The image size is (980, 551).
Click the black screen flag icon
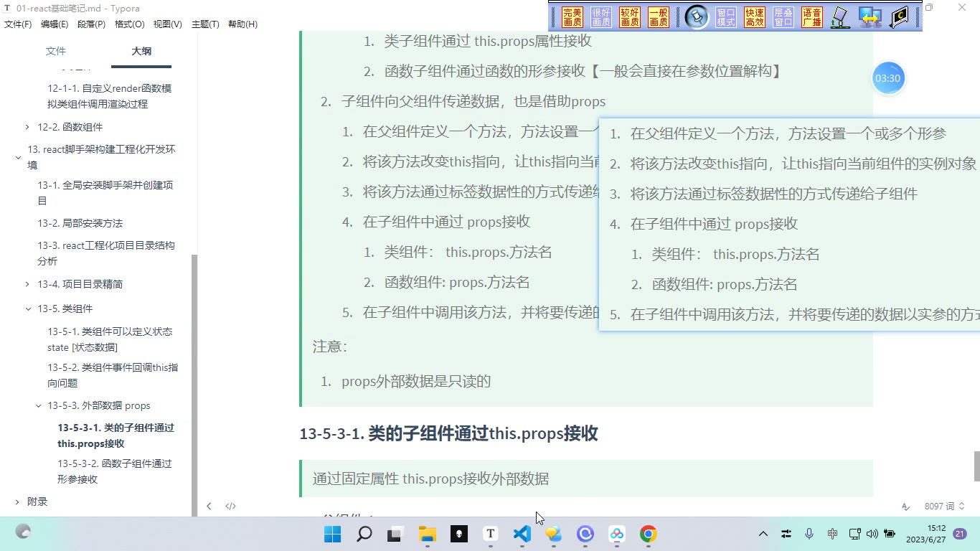pos(899,17)
